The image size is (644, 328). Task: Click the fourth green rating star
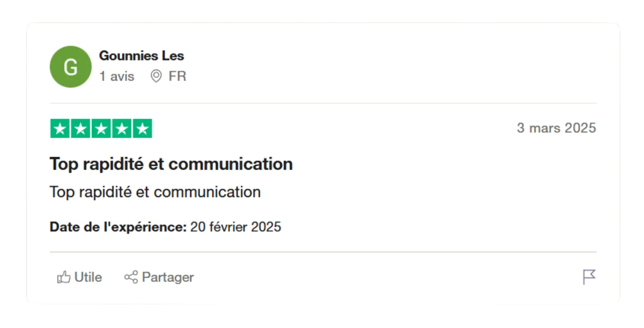pyautogui.click(x=122, y=128)
